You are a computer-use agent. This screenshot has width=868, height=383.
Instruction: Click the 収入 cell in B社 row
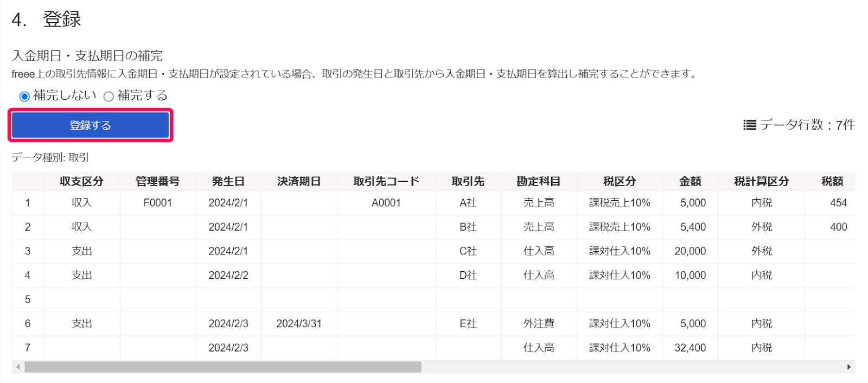[82, 227]
